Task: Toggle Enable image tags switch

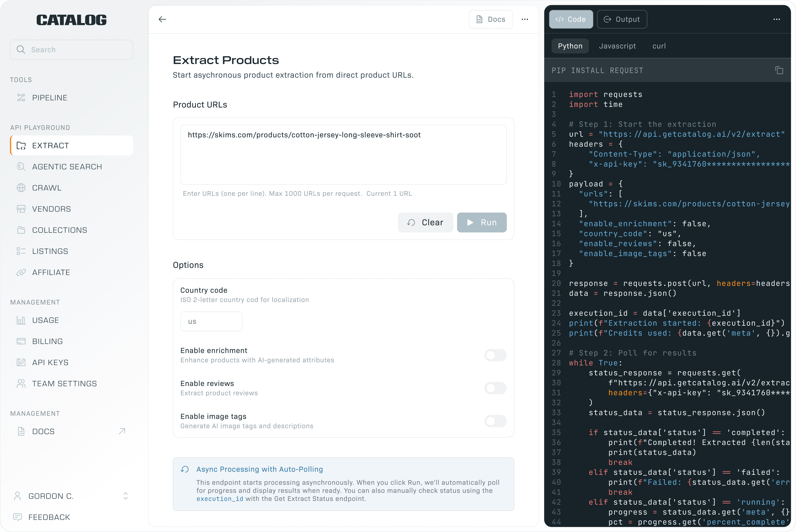Action: click(495, 421)
